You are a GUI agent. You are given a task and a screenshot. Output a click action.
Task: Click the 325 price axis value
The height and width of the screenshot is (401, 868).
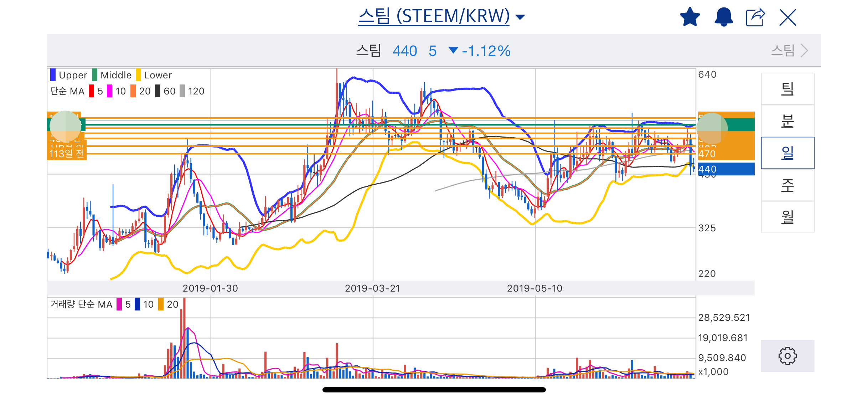click(x=707, y=228)
